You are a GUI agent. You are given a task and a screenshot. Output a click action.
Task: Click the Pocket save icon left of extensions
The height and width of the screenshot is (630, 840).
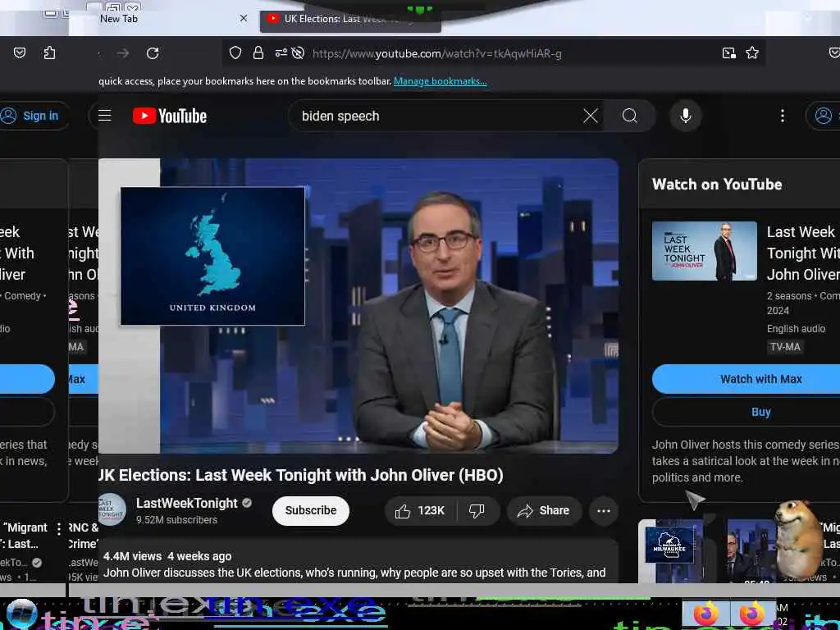point(20,52)
